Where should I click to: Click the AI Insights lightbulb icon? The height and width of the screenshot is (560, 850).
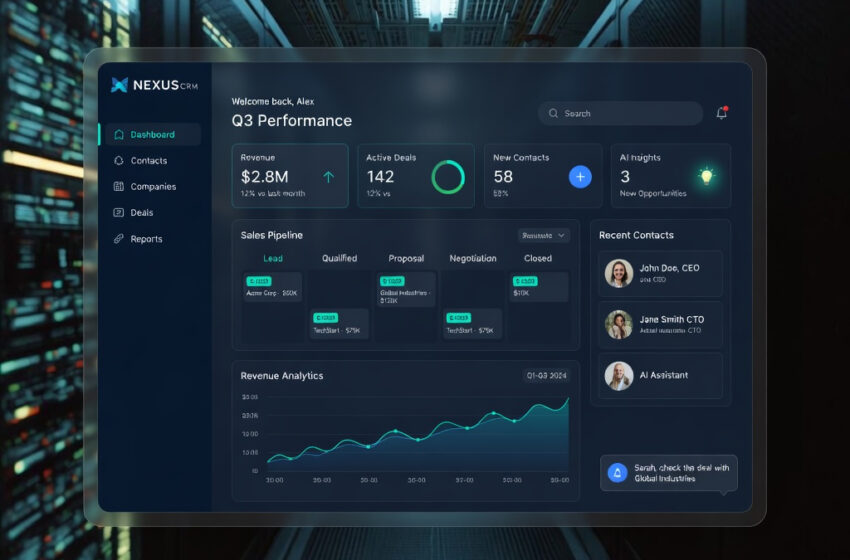coord(706,176)
